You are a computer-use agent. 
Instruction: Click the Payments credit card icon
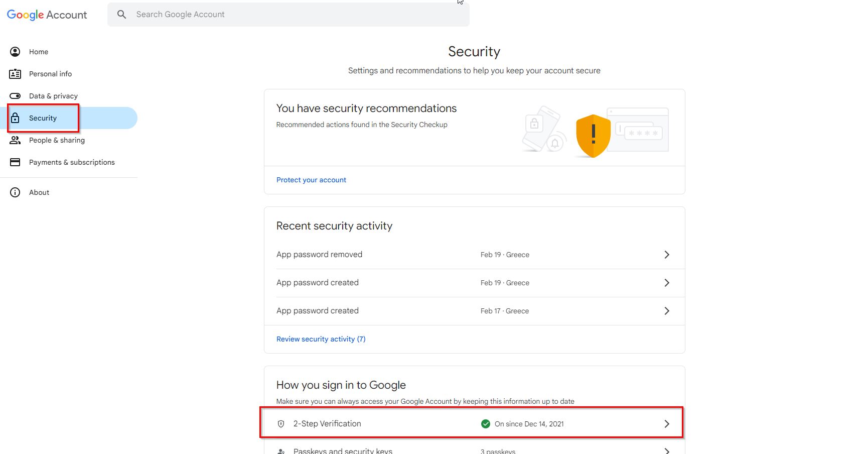15,162
